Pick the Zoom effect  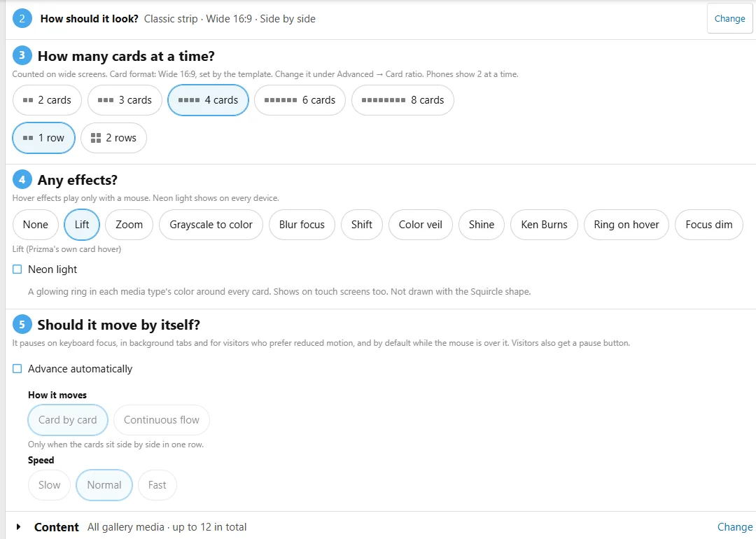(129, 225)
